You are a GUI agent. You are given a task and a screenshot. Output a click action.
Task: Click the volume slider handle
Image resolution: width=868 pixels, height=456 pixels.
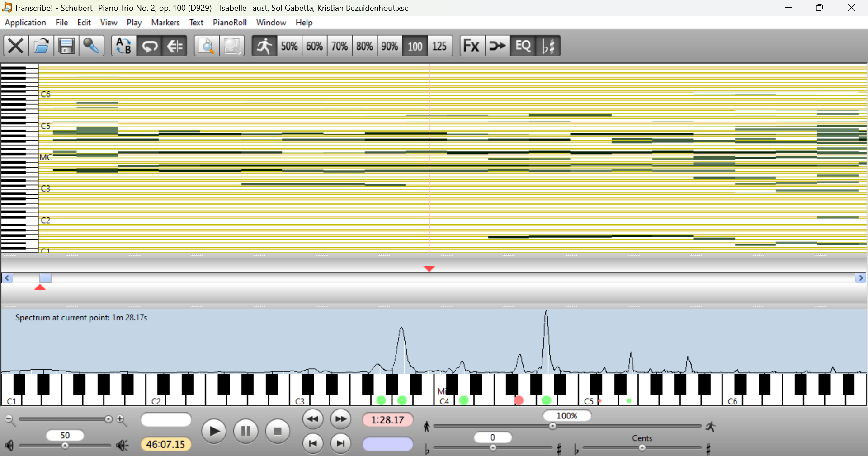(x=65, y=446)
